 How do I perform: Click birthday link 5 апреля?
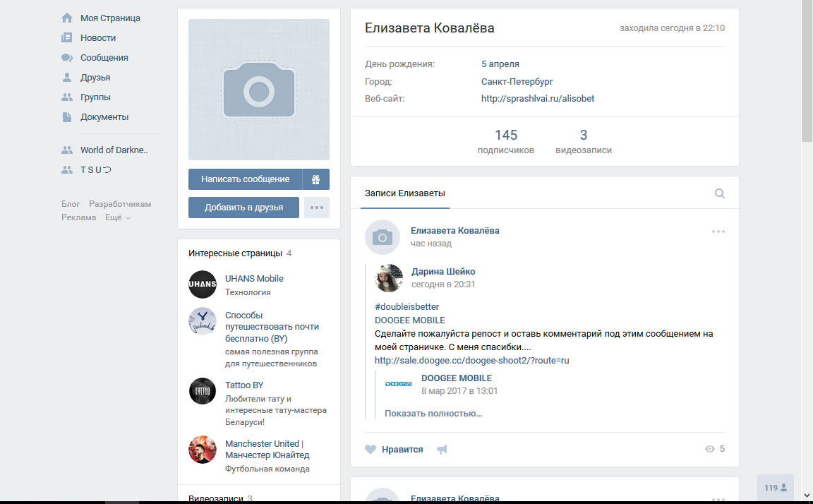500,64
